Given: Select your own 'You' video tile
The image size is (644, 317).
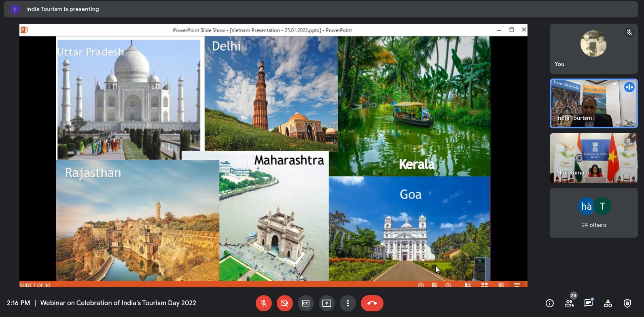Looking at the screenshot, I should coord(593,49).
